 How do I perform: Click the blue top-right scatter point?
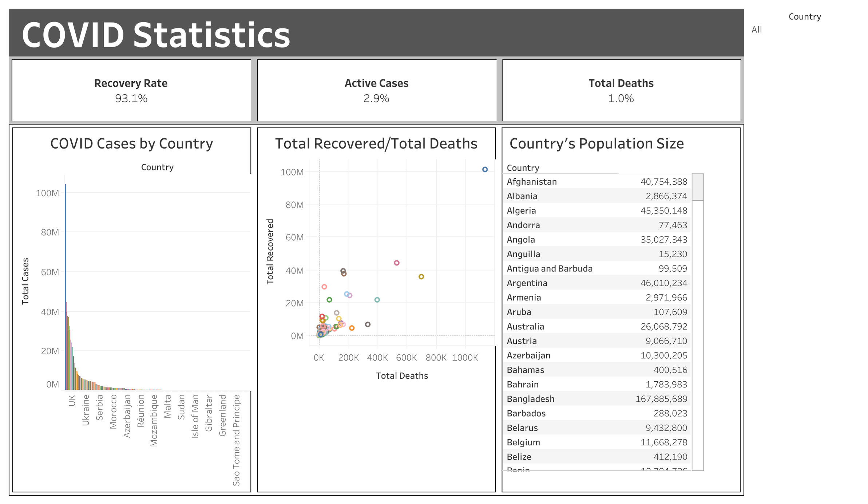pyautogui.click(x=484, y=169)
